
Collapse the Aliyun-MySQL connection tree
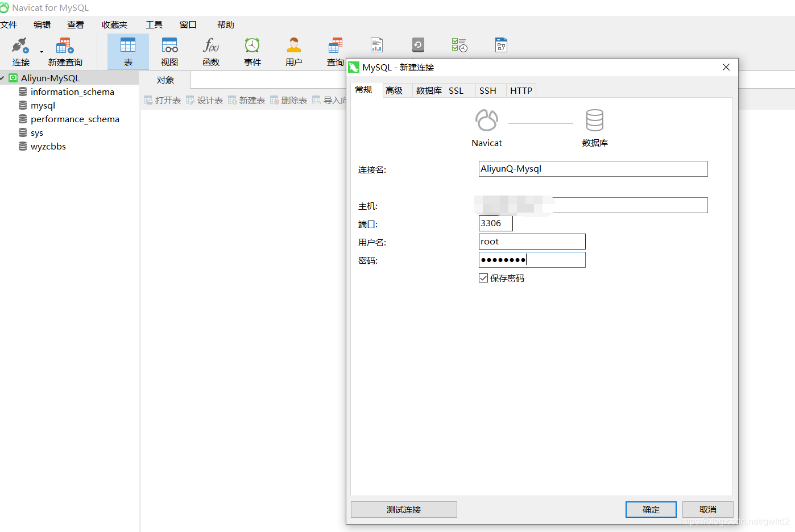pyautogui.click(x=3, y=78)
